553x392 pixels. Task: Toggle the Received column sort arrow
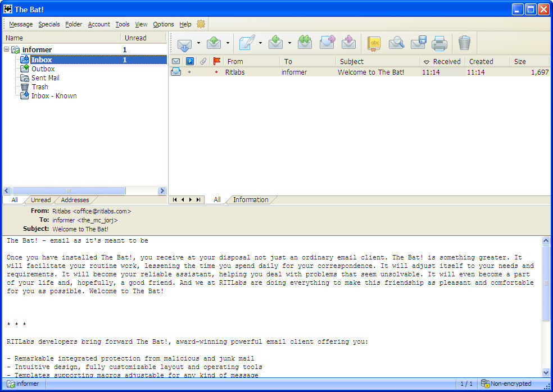point(427,62)
